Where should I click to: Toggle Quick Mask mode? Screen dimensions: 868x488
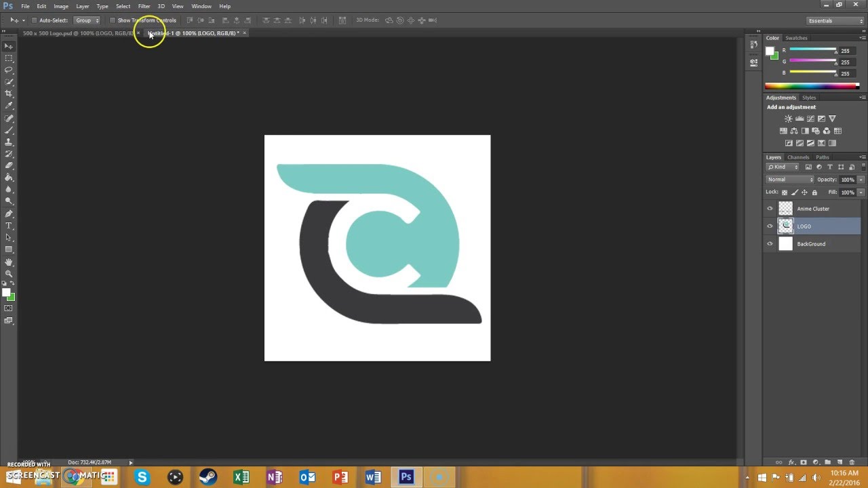click(9, 308)
